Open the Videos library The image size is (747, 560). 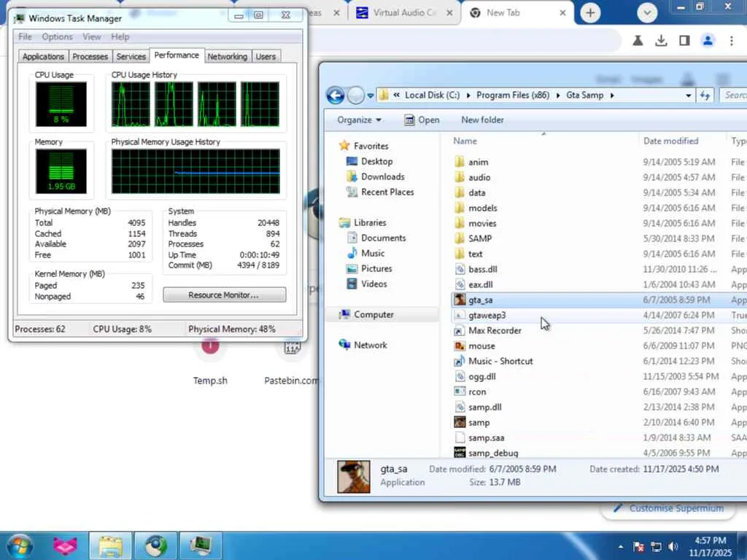tap(374, 284)
